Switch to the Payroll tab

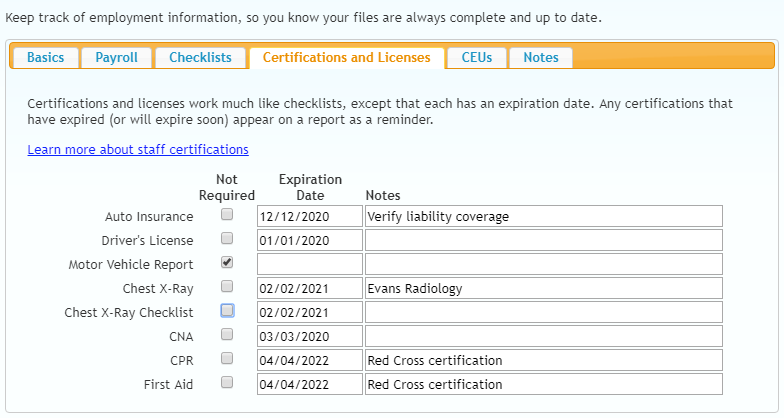116,58
